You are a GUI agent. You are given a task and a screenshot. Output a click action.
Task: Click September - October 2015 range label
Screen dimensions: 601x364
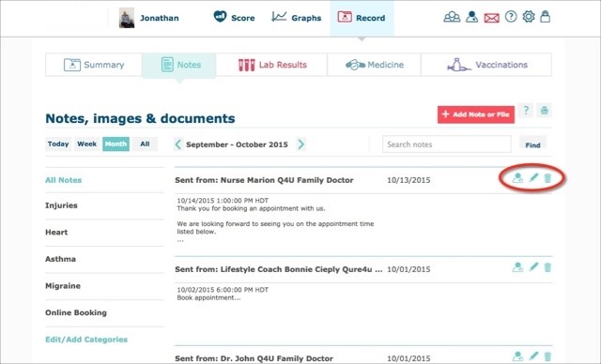pos(237,144)
